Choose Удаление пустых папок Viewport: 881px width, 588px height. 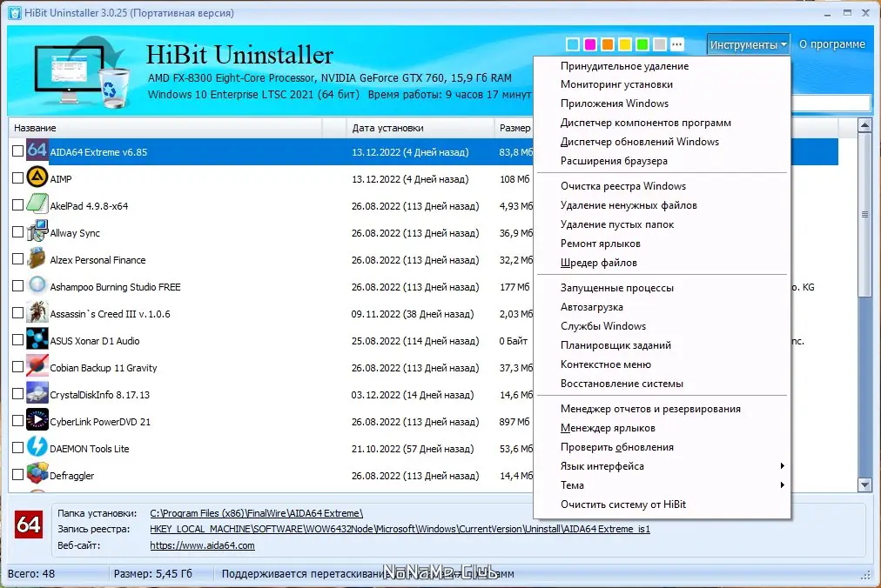[x=662, y=224]
